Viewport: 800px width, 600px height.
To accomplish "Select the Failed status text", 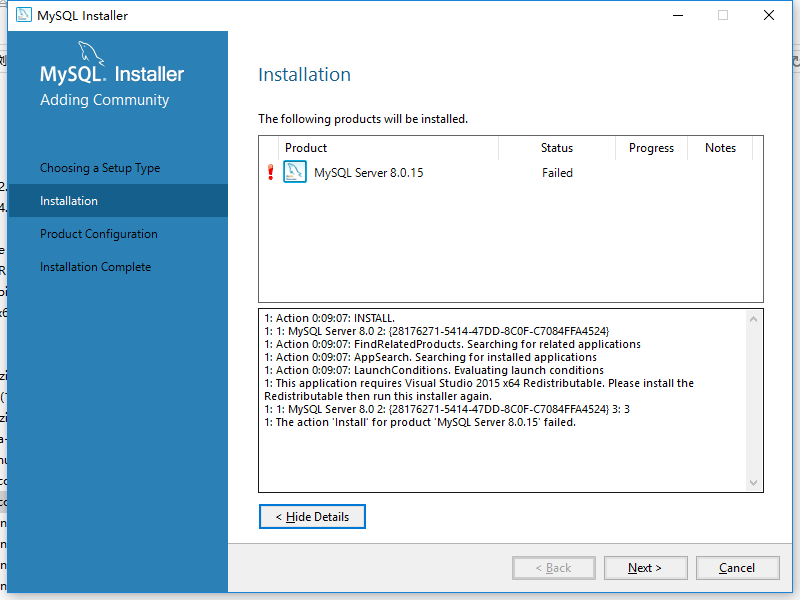I will pos(557,172).
